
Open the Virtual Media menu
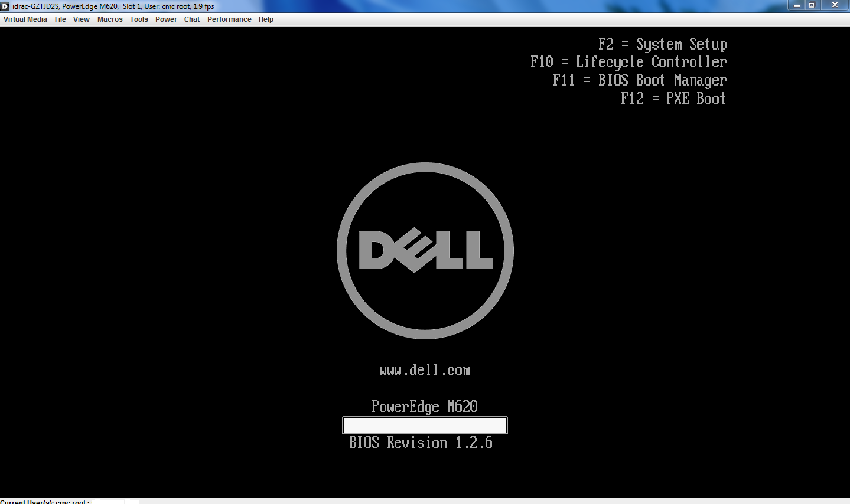click(25, 19)
